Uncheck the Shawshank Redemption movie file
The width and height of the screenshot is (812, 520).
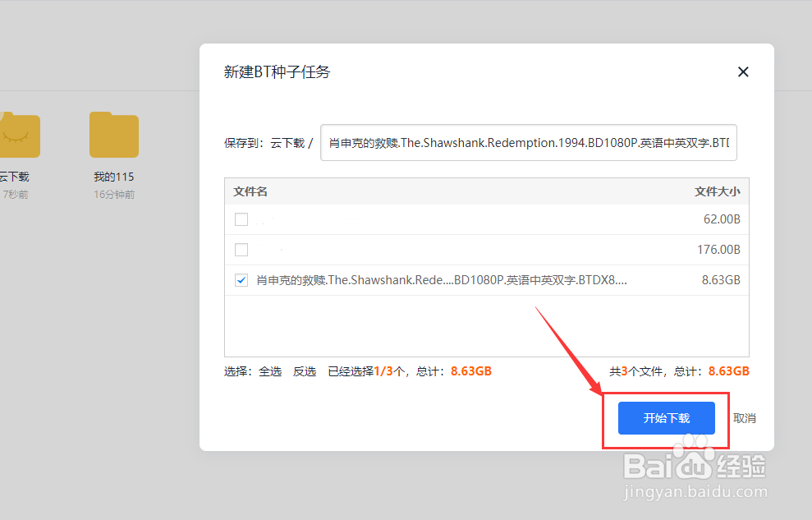(x=241, y=279)
